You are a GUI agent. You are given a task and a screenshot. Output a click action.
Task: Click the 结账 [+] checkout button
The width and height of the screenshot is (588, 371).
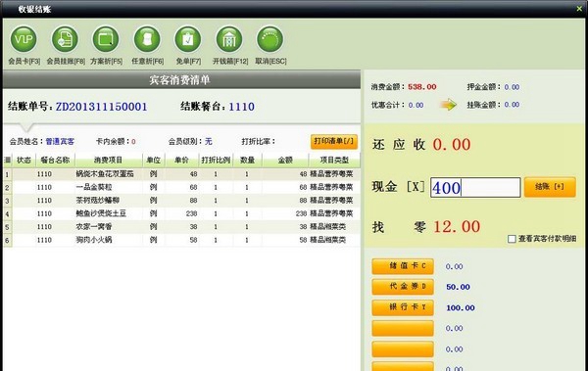click(550, 187)
